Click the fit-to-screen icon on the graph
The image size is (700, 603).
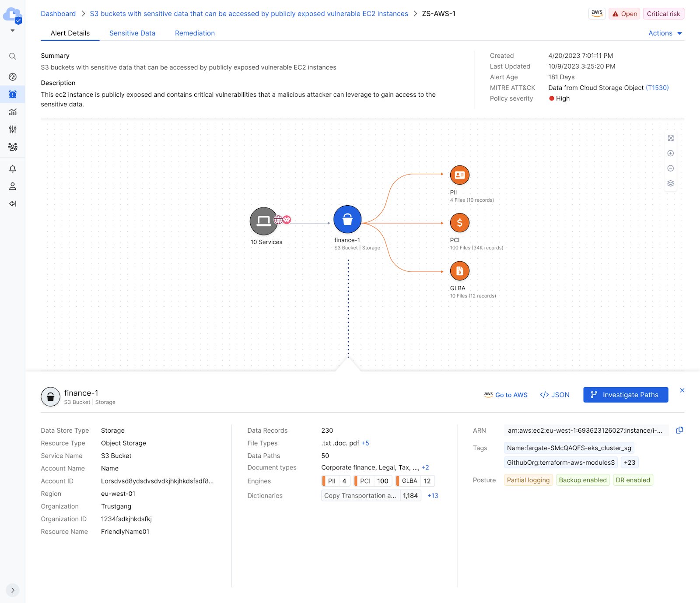(670, 138)
